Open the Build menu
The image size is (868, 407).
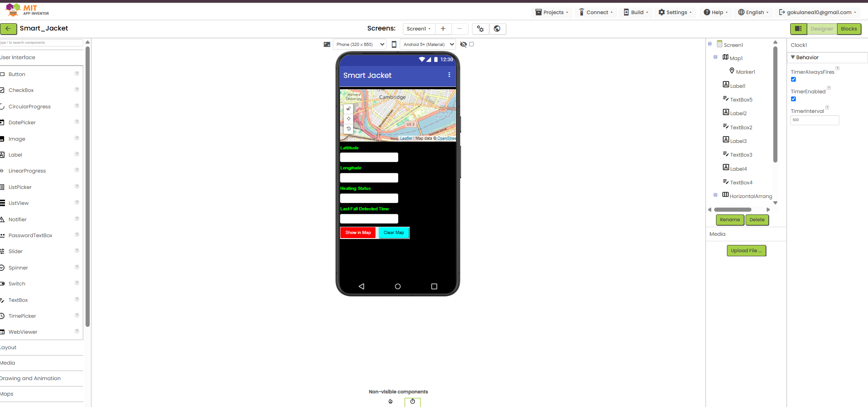pyautogui.click(x=636, y=12)
